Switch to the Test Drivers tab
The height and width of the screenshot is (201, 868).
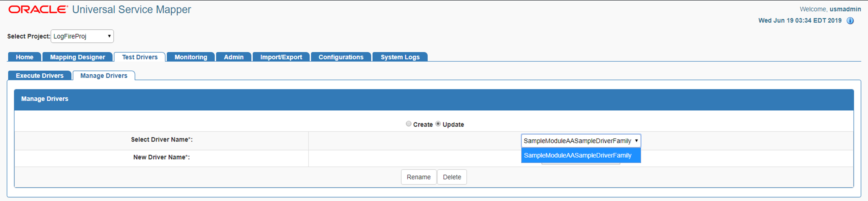[140, 57]
